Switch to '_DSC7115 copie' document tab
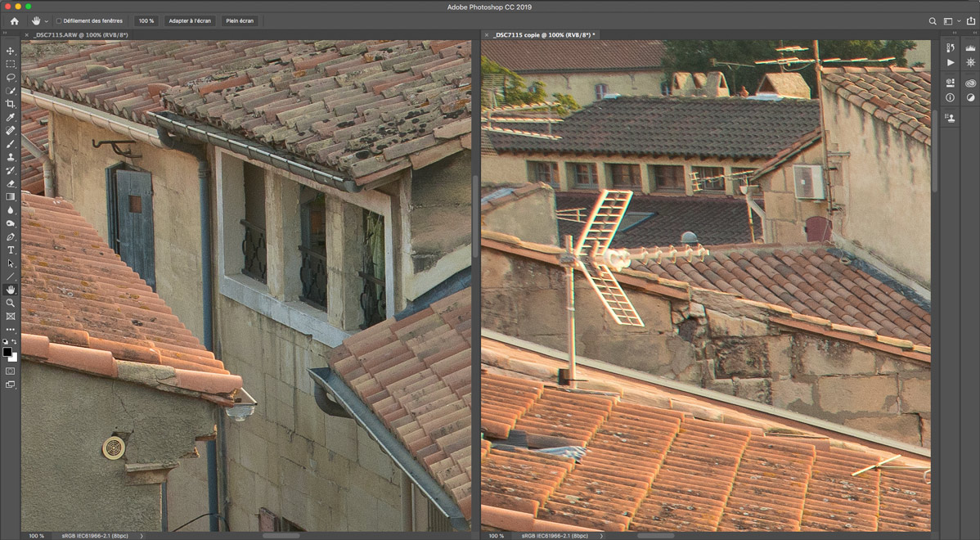980x540 pixels. [x=544, y=35]
